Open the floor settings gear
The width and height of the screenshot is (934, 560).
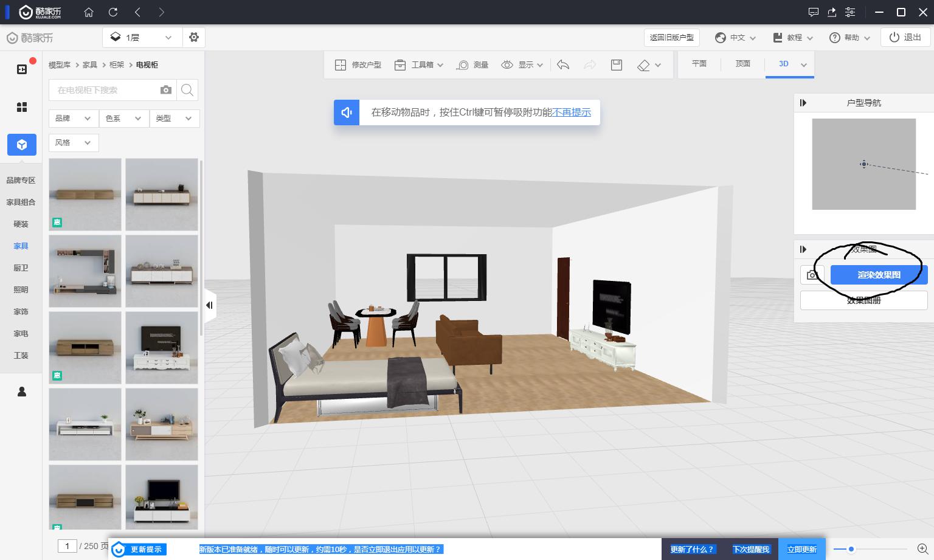pos(194,37)
